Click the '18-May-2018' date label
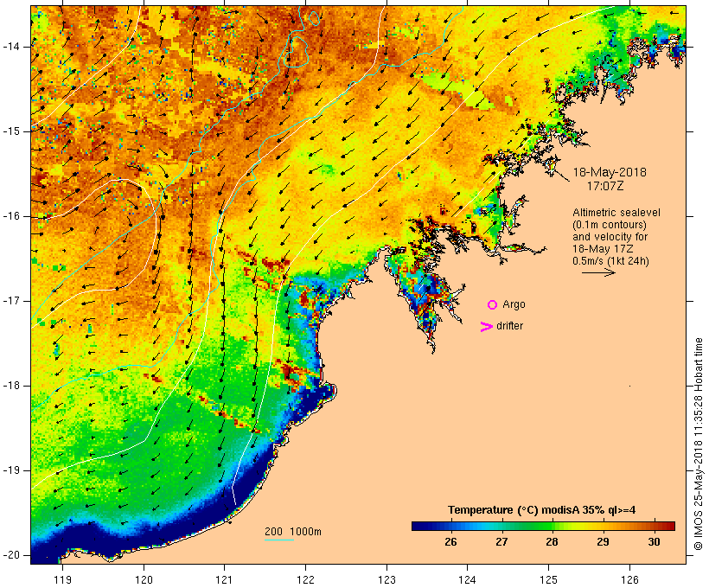 pos(610,172)
